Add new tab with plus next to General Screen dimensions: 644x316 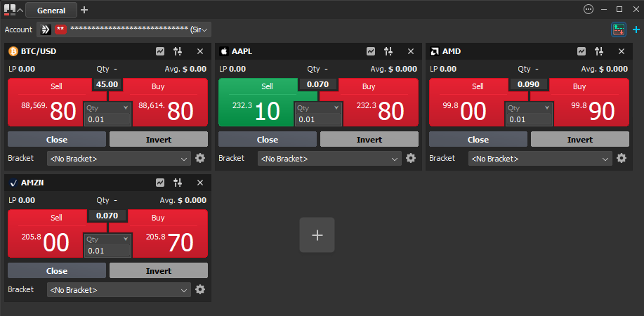tap(84, 10)
